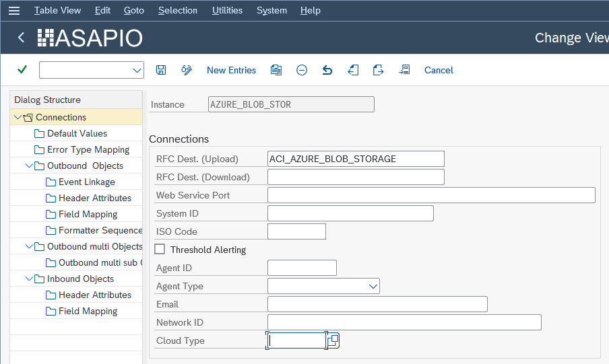Select Default Values in dialog structure

pos(77,133)
